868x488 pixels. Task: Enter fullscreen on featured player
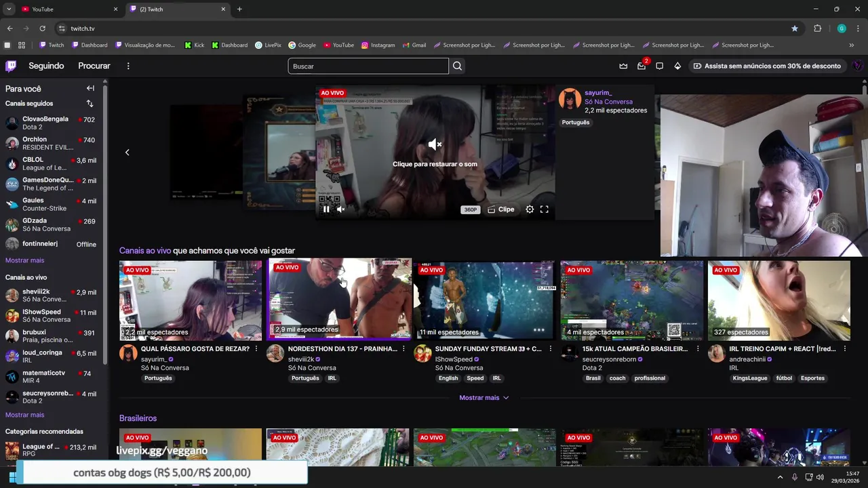click(544, 209)
